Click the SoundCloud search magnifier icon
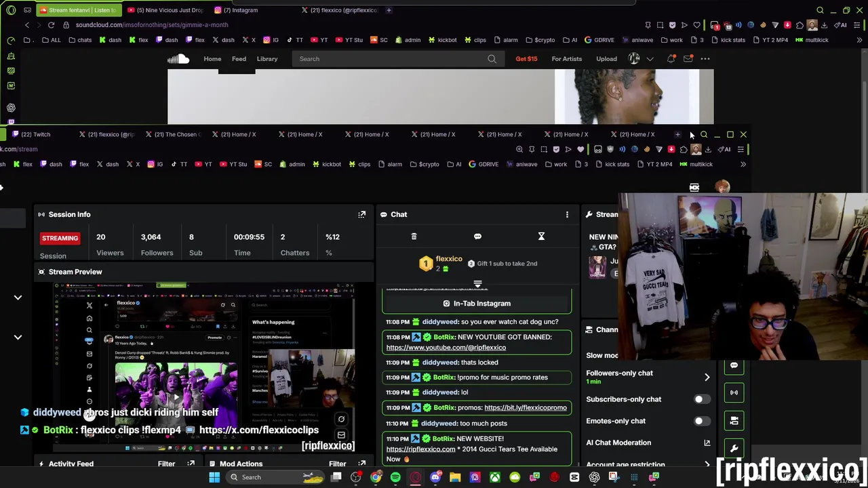Viewport: 868px width, 488px height. pyautogui.click(x=492, y=59)
